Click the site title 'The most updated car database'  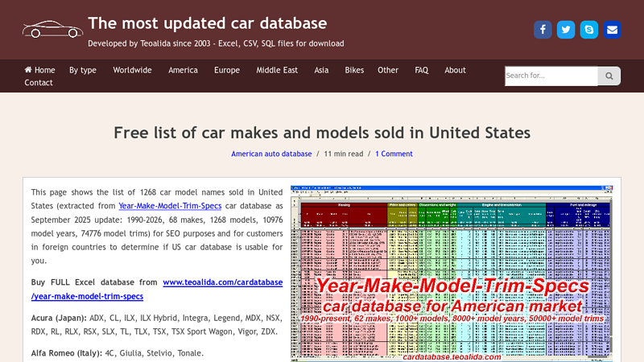click(208, 23)
